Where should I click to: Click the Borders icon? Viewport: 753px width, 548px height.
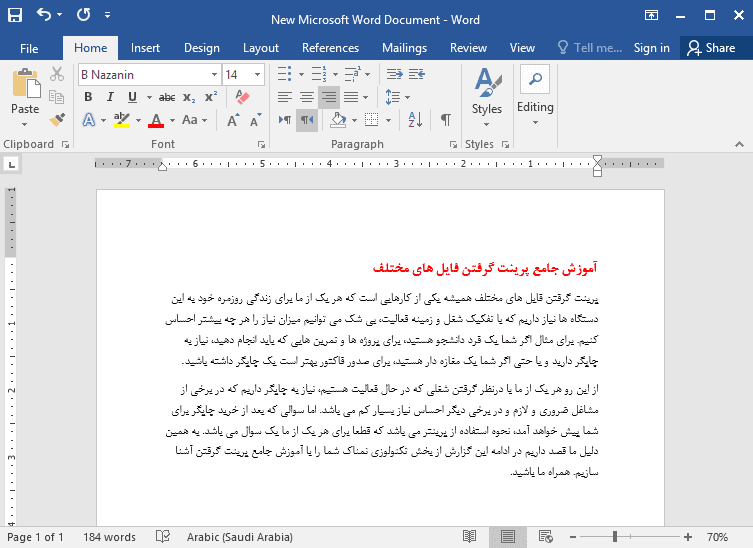tap(372, 120)
